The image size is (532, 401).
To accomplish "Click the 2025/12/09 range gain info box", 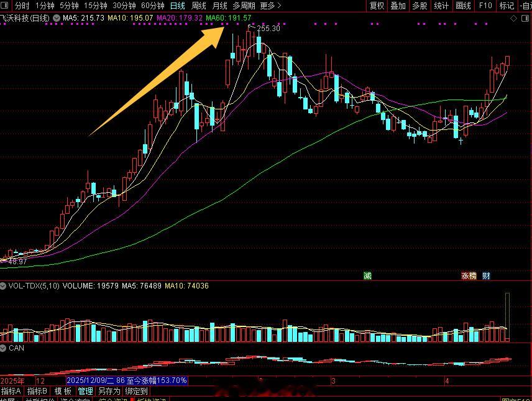I will pos(127,380).
